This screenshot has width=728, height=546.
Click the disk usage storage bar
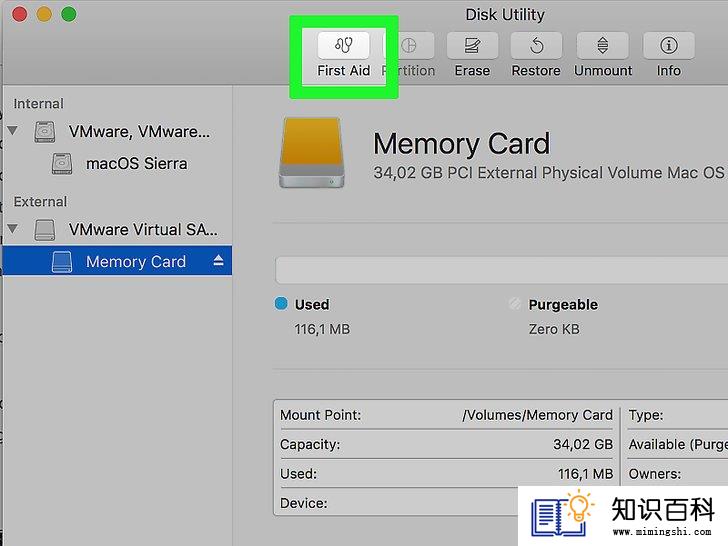[x=501, y=270]
